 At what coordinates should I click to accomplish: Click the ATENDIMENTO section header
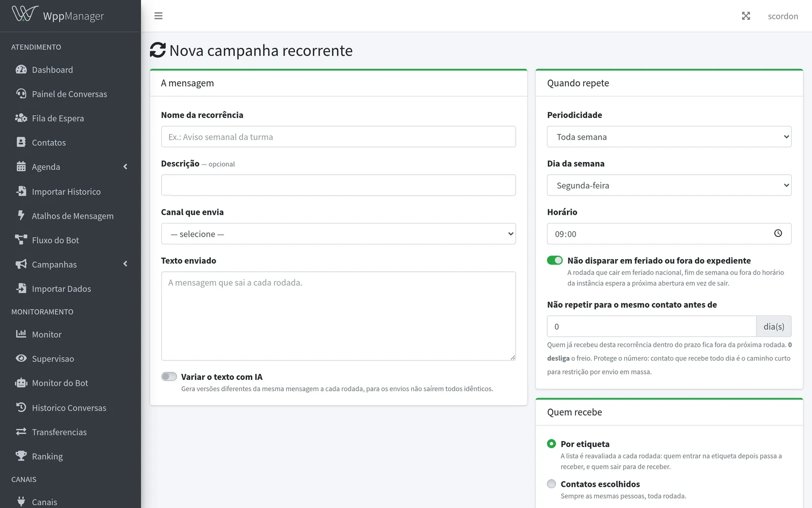click(x=36, y=47)
